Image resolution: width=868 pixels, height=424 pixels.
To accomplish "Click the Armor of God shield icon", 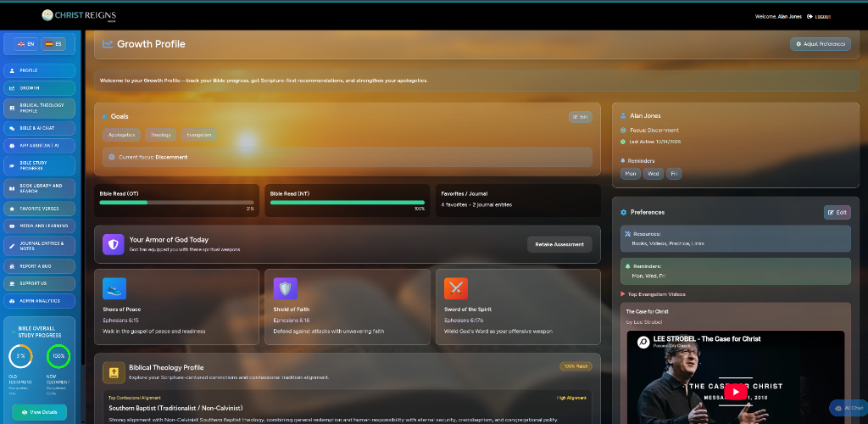I will coord(113,244).
